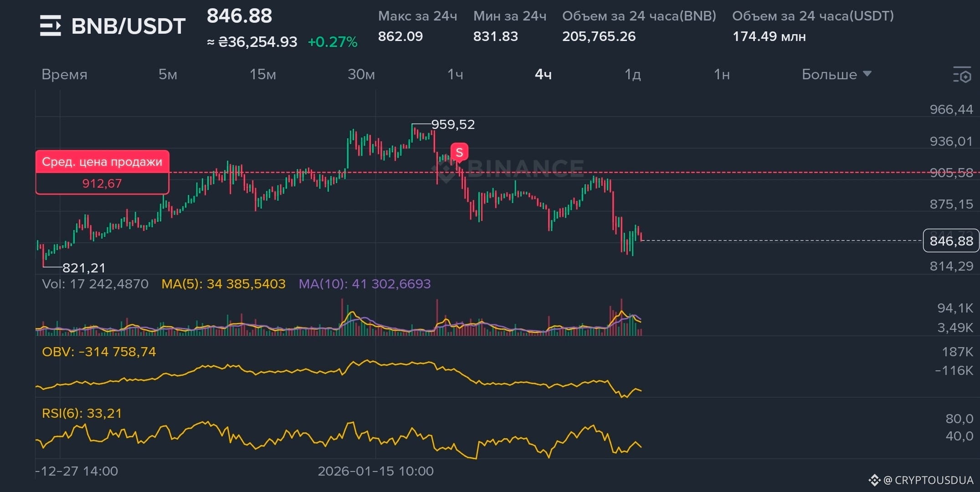This screenshot has width=980, height=492.
Task: Click the MA(5) volume indicator label
Action: click(x=223, y=284)
